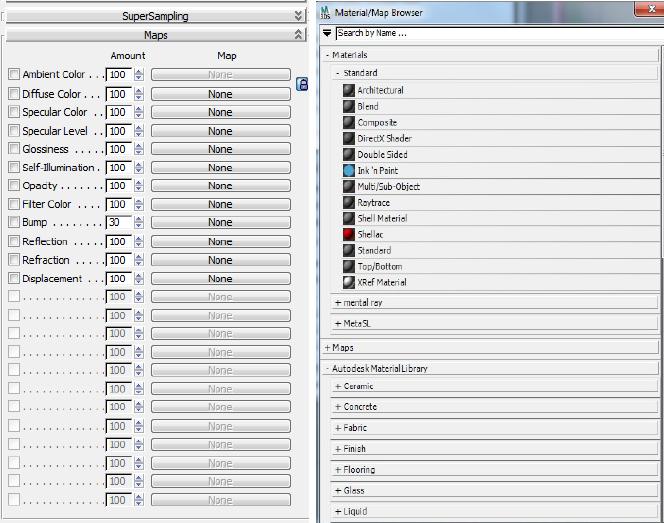
Task: Click the Refraction None map button
Action: tap(221, 260)
